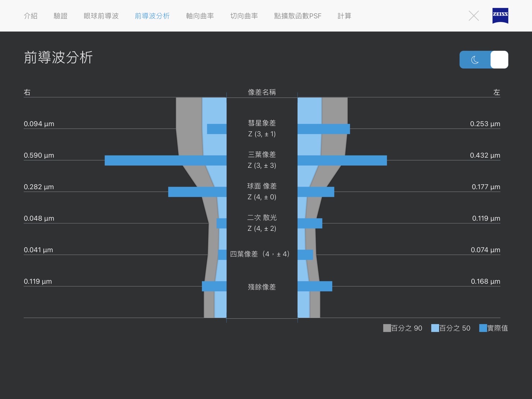The height and width of the screenshot is (399, 532).
Task: Click the 0.177 µm left value
Action: pyautogui.click(x=486, y=187)
